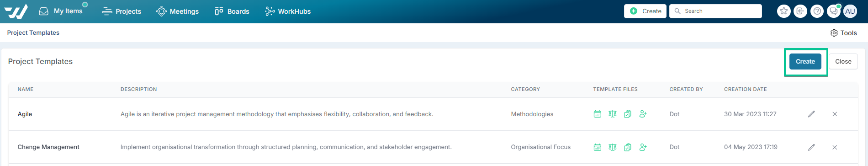Click the Close button

(x=843, y=61)
